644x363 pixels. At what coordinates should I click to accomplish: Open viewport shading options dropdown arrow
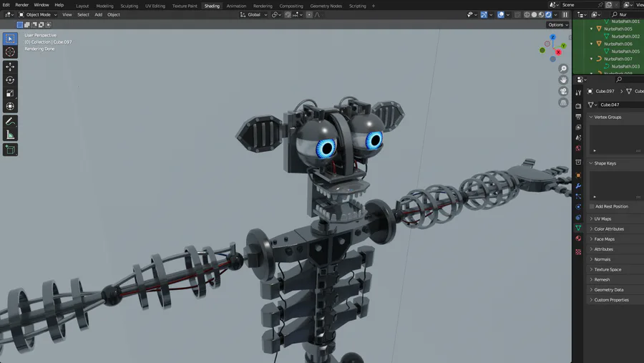pyautogui.click(x=555, y=15)
